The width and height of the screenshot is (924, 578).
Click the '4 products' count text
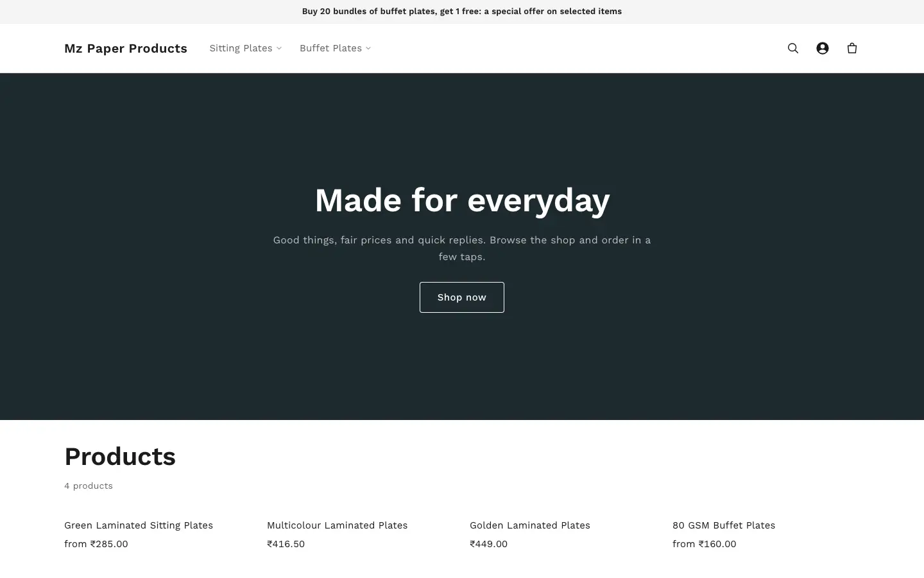tap(89, 486)
